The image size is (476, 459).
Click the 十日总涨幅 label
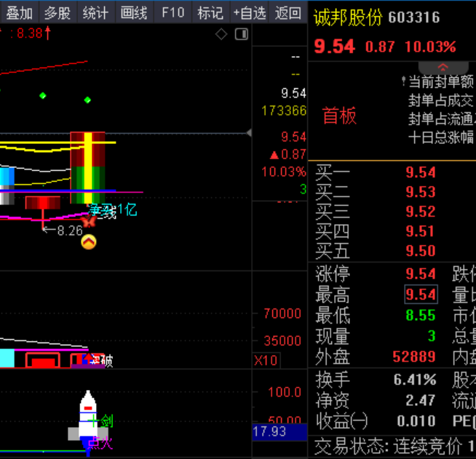pyautogui.click(x=441, y=137)
